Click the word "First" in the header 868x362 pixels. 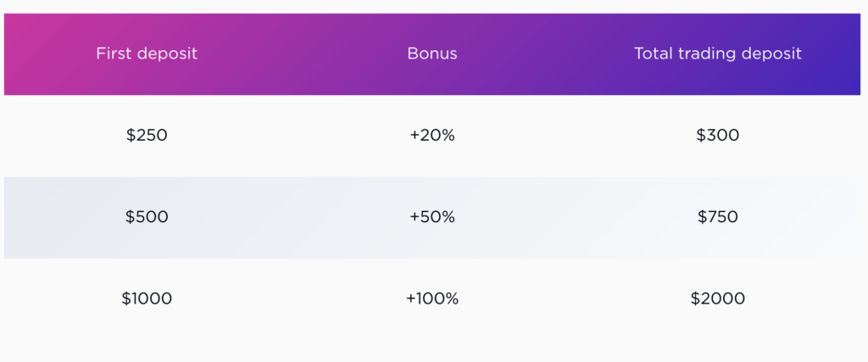point(114,53)
